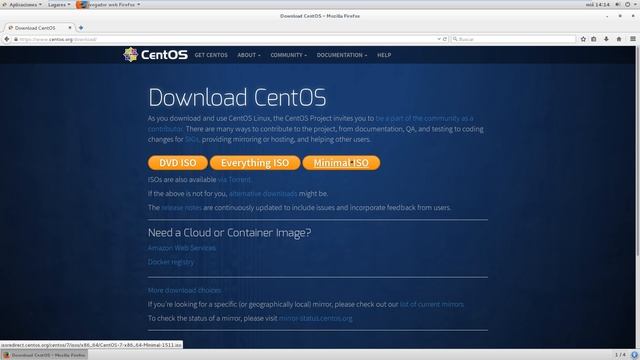Click the page vertical scrollbar
This screenshot has height=360, width=640.
[x=638, y=151]
